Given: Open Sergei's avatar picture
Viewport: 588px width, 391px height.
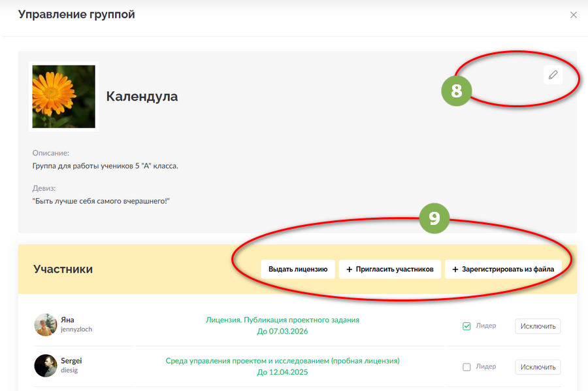Looking at the screenshot, I should (x=45, y=365).
